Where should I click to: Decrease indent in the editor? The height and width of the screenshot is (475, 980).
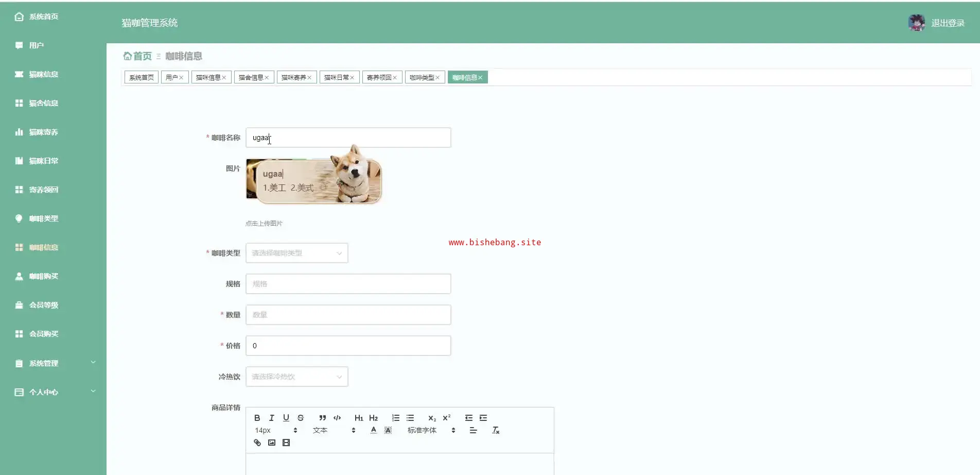469,418
